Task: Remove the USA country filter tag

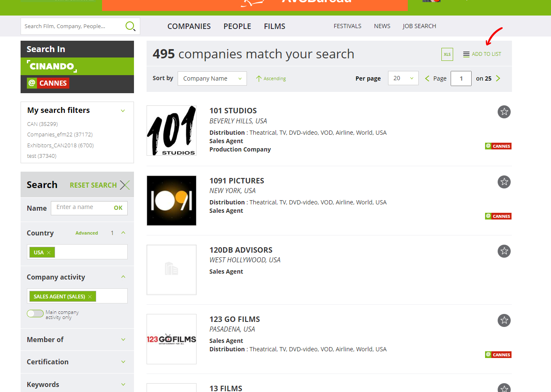Action: [49, 253]
